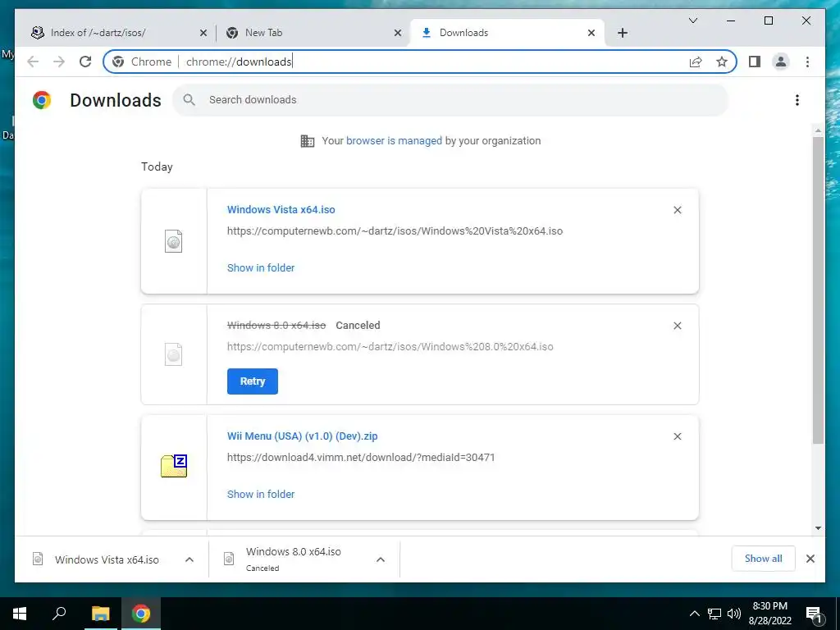This screenshot has width=840, height=630.
Task: Click the share page icon in address bar
Action: click(x=696, y=62)
